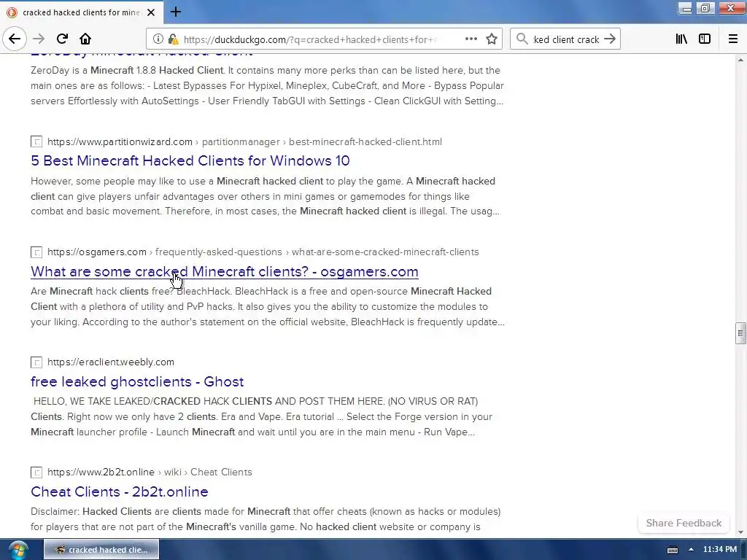Submit search with the go arrow
Viewport: 747px width, 560px height.
(610, 39)
